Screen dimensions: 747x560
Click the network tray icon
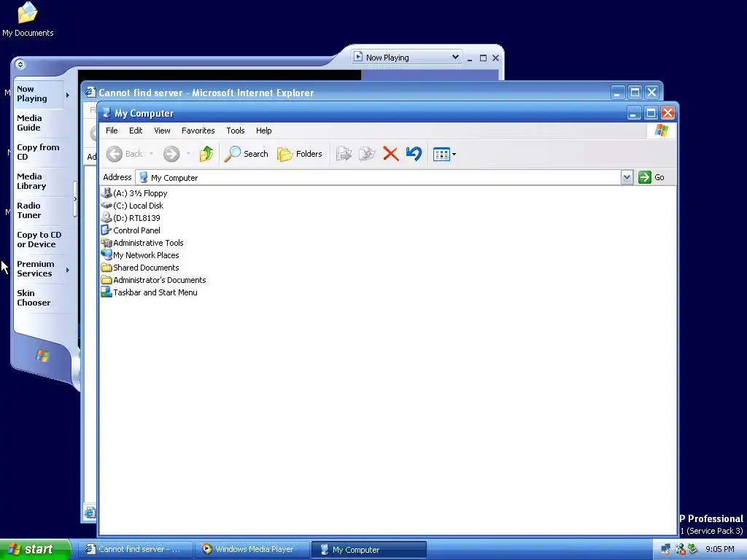pyautogui.click(x=665, y=550)
